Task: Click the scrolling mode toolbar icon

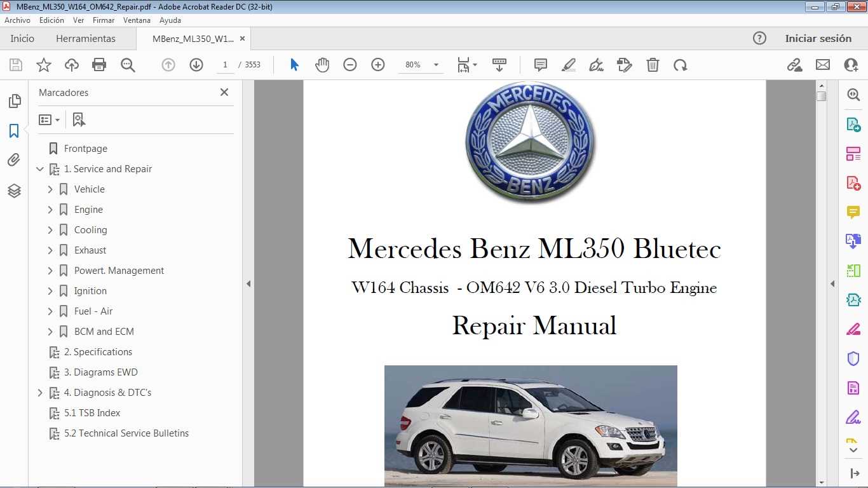Action: pyautogui.click(x=499, y=65)
